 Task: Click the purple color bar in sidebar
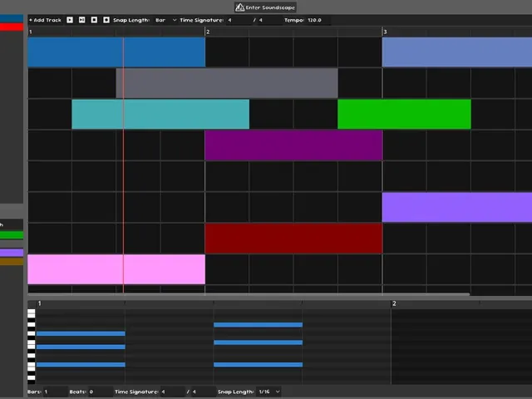point(12,253)
